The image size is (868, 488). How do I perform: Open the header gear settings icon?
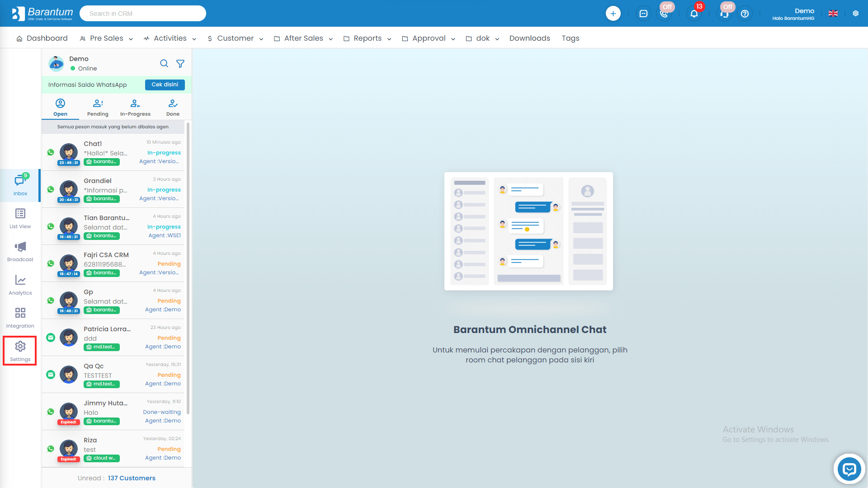pos(856,14)
